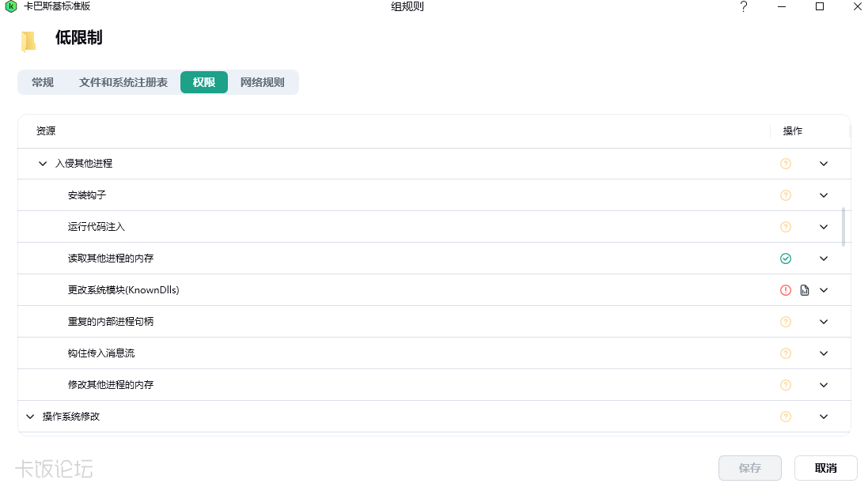The image size is (868, 487).
Task: Open action dropdown for 运行代码注入
Action: [x=824, y=227]
